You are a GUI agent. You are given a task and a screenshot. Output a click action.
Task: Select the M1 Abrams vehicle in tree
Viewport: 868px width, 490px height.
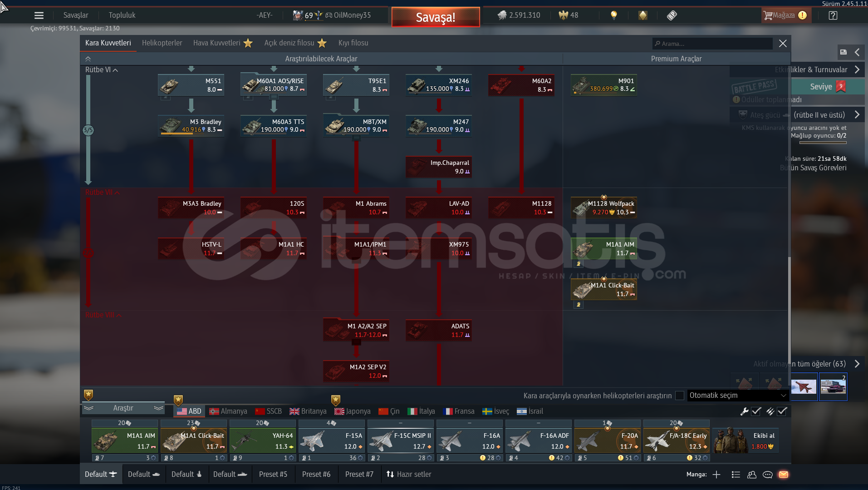(x=356, y=208)
